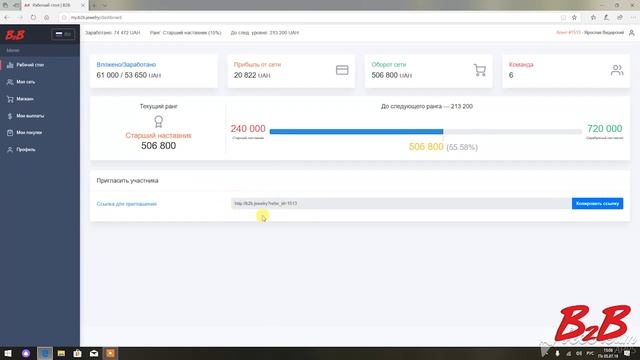
Task: Open the browser more options ellipsis menu
Action: 633,18
